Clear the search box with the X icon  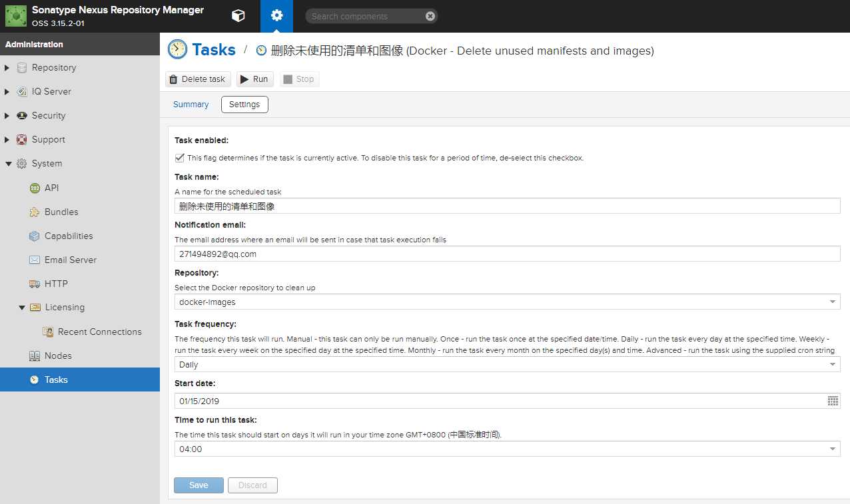[x=430, y=16]
